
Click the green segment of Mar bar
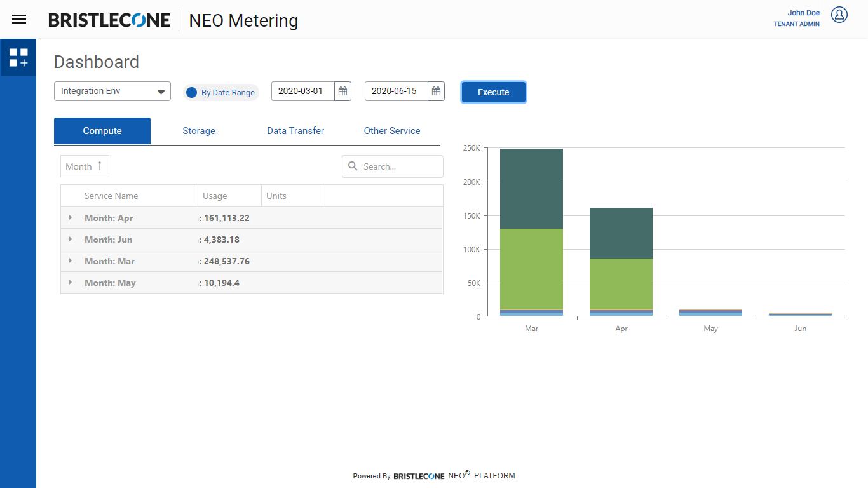[531, 269]
